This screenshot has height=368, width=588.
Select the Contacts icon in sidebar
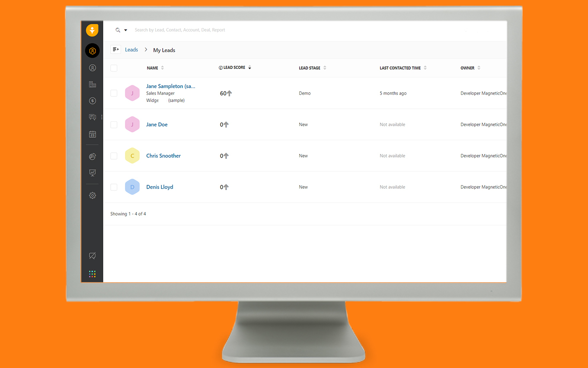click(92, 68)
